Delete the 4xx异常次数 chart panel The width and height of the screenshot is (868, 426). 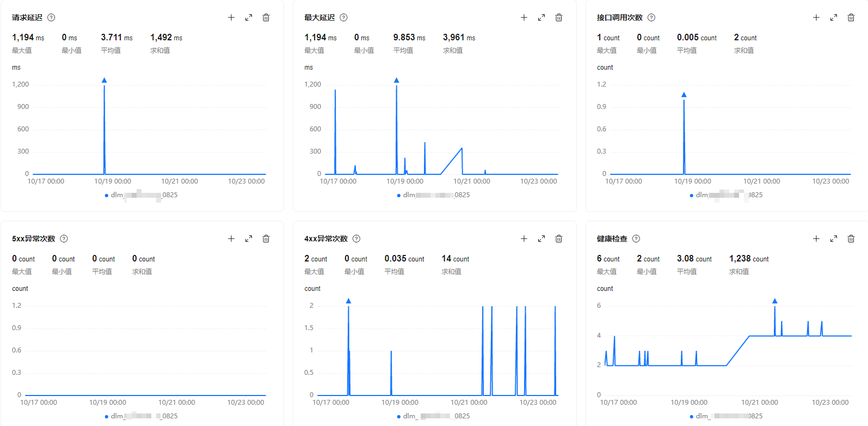pyautogui.click(x=559, y=239)
